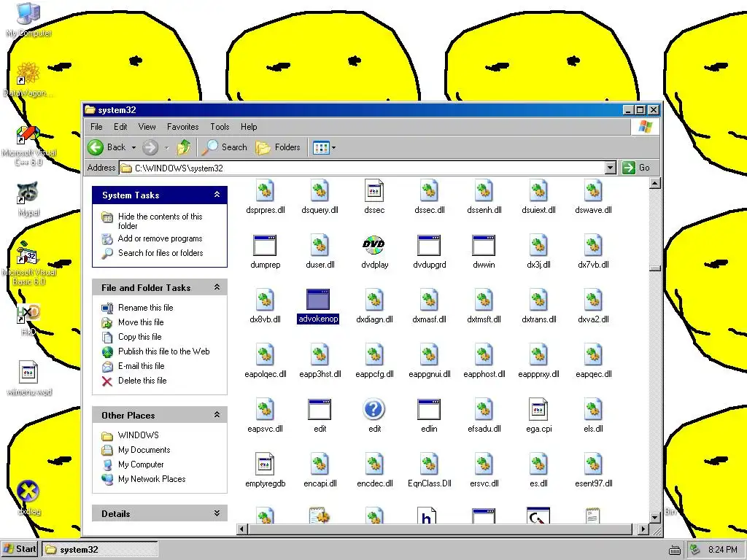Screen dimensions: 747x560
Task: Go up one folder level
Action: (x=184, y=147)
